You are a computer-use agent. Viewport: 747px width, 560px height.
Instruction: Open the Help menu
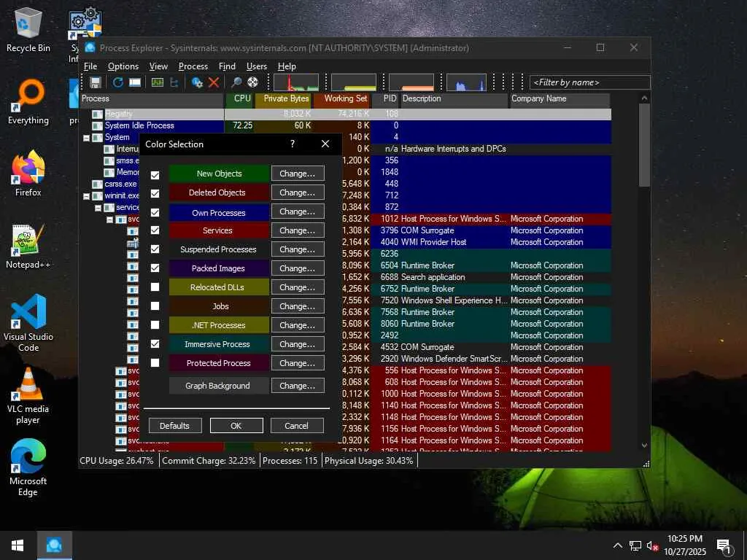tap(287, 66)
